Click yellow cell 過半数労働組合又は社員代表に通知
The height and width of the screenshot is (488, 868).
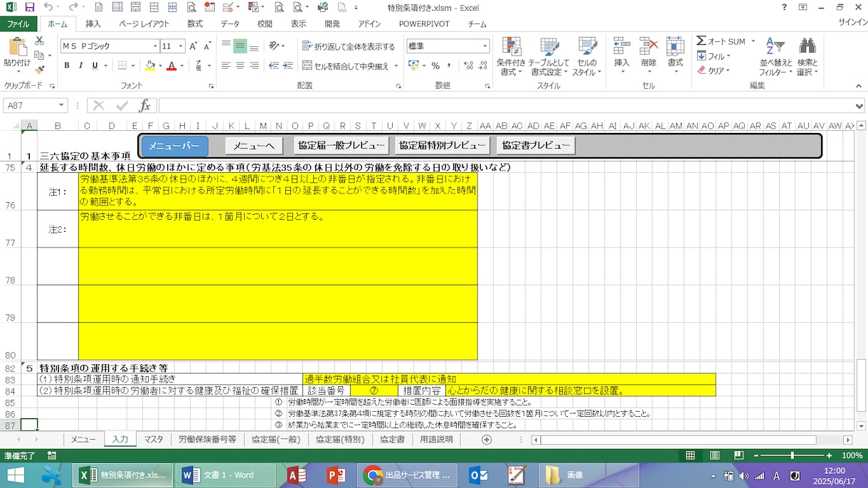pos(509,379)
